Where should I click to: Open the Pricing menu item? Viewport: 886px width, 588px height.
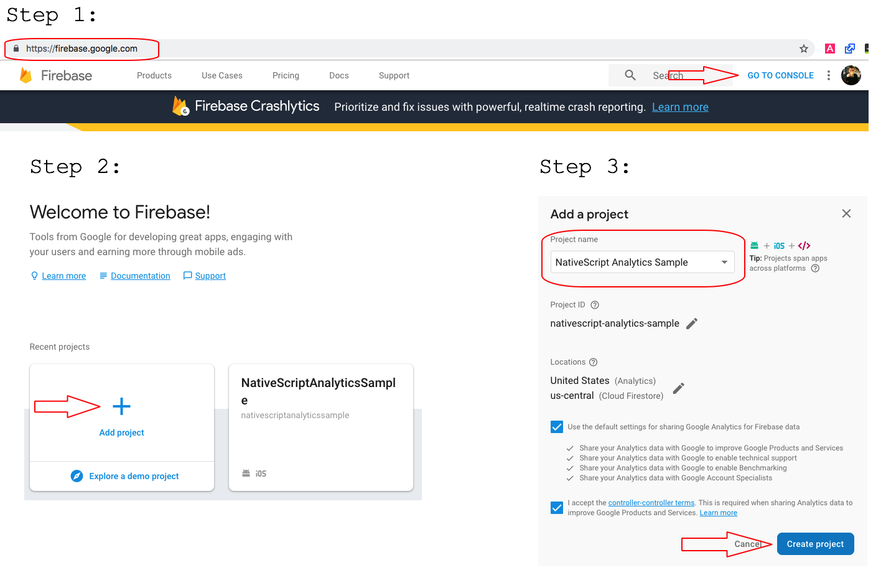(x=286, y=75)
